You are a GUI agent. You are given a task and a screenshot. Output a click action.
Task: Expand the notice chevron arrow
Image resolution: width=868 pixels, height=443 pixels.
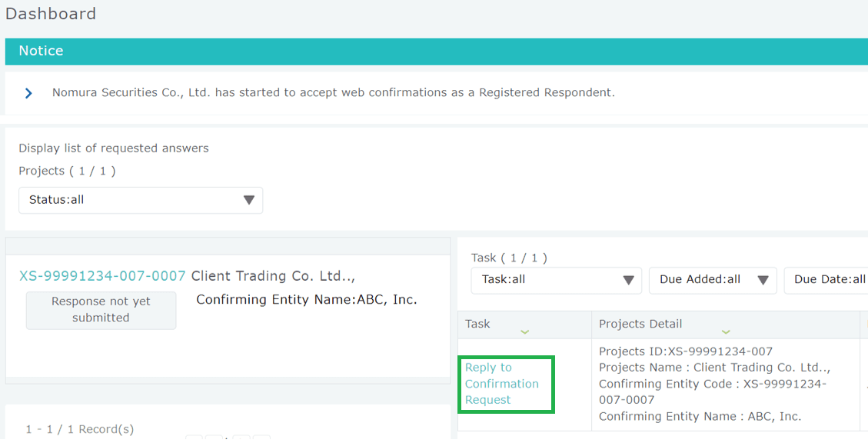pyautogui.click(x=28, y=93)
